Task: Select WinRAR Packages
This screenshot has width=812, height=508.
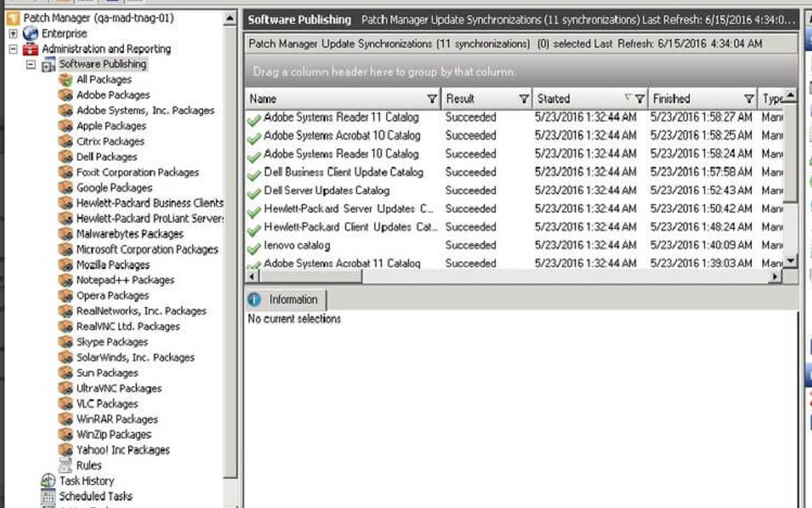Action: pos(117,419)
